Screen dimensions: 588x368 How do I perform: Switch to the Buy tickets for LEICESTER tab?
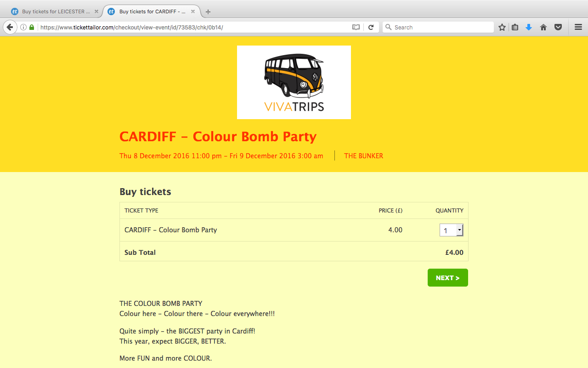(55, 11)
